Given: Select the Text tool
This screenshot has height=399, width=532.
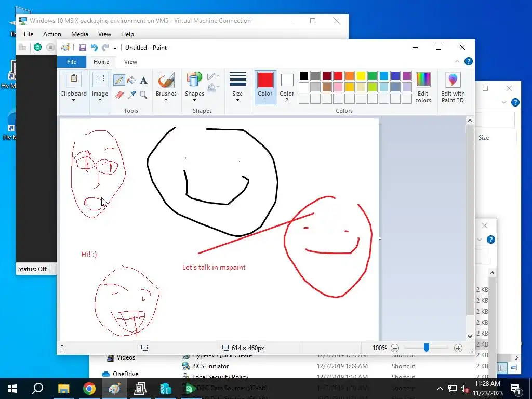Looking at the screenshot, I should click(143, 81).
